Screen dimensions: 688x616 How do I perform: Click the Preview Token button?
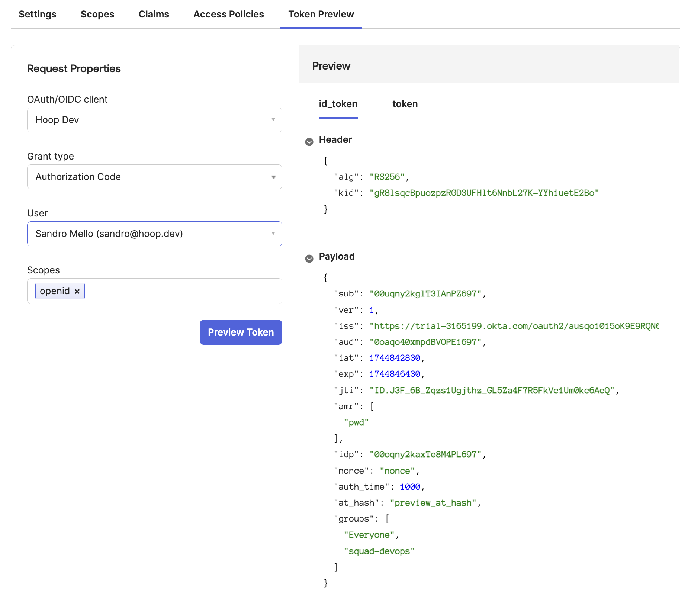[x=241, y=332]
